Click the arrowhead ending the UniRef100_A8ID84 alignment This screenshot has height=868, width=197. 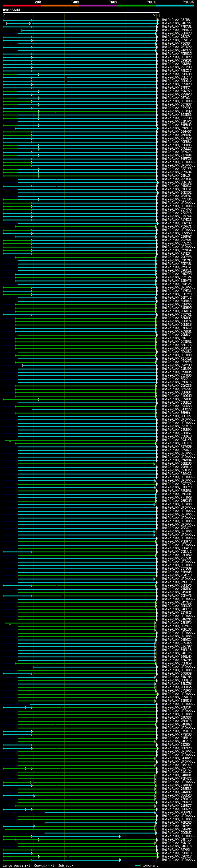[158, 20]
